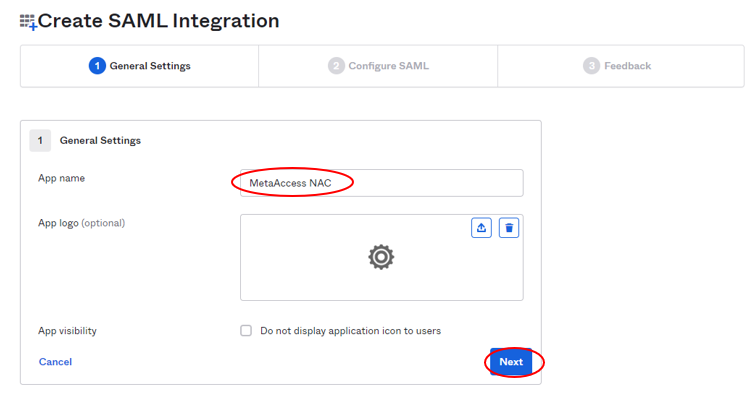
Task: Open the Configure SAML step tab
Action: coord(378,66)
